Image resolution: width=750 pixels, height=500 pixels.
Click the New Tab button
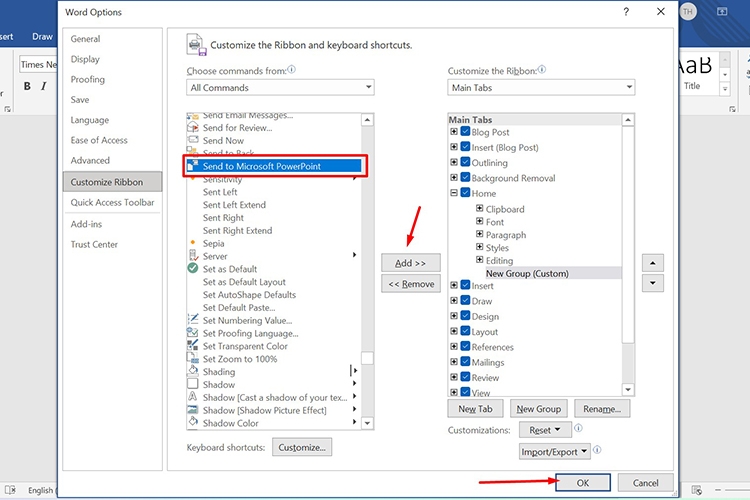click(475, 409)
